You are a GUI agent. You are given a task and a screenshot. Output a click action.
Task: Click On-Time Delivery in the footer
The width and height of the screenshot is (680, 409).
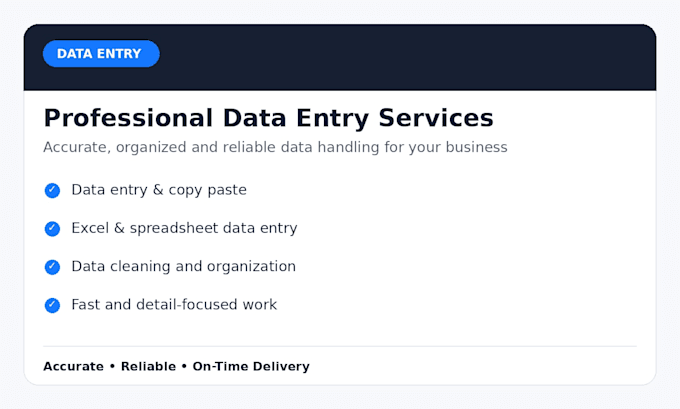[x=251, y=367]
